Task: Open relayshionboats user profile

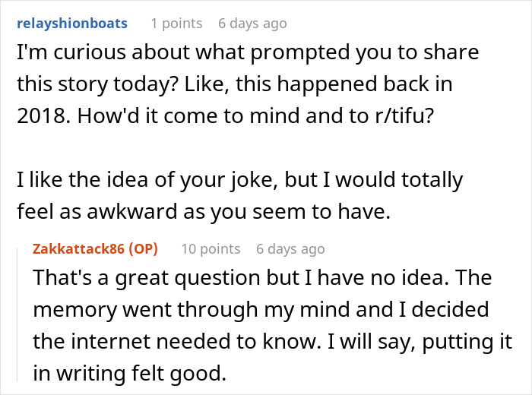Action: coord(71,24)
